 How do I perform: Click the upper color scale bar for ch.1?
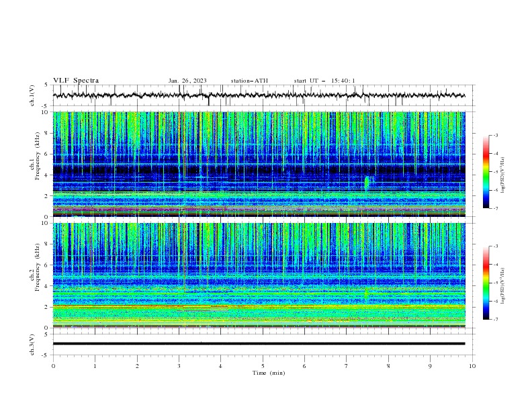[486, 172]
